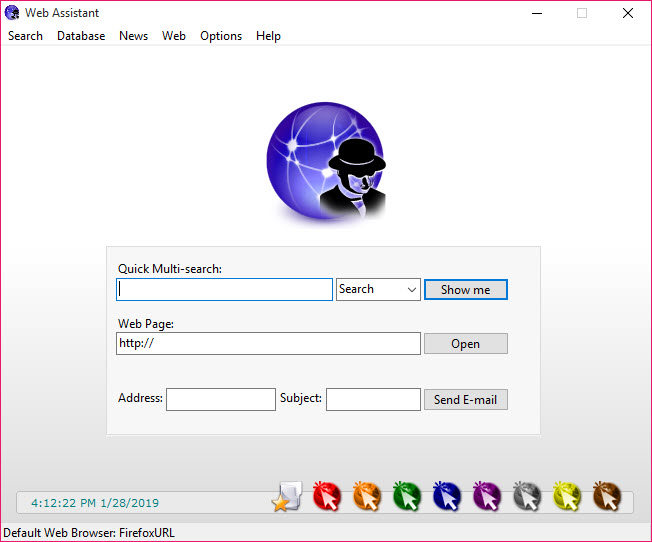Click the Web Page URL field

269,344
